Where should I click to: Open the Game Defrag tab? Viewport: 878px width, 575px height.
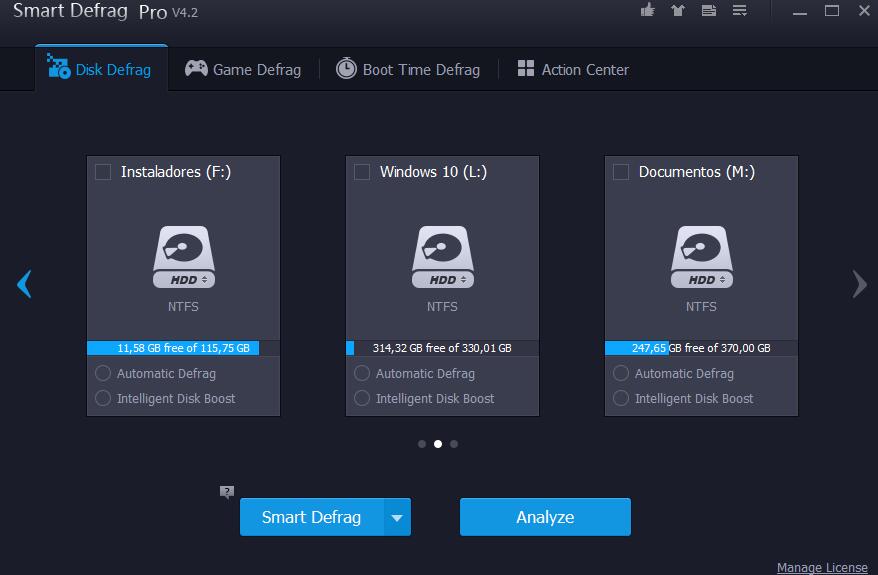coord(243,69)
